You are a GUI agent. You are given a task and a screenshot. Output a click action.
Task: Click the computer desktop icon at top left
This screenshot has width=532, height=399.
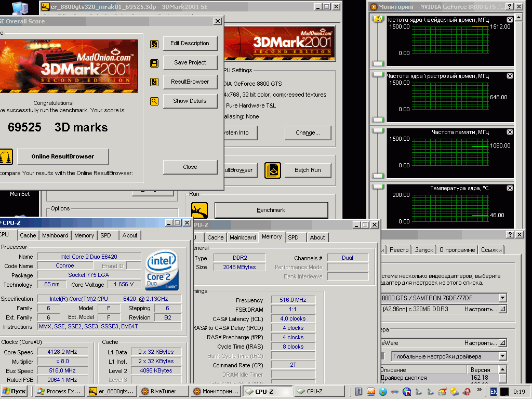20,7
